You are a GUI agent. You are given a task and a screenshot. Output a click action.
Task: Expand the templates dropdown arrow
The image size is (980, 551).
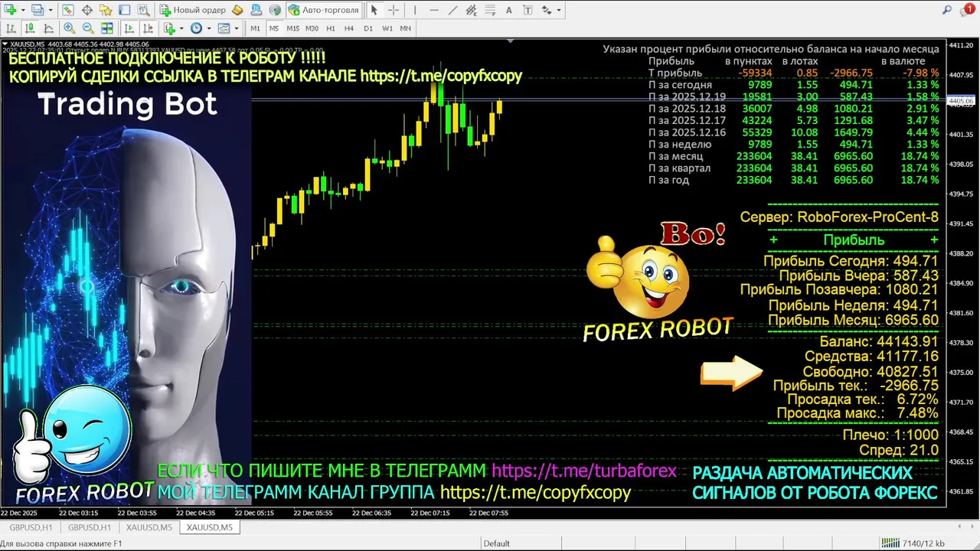236,28
